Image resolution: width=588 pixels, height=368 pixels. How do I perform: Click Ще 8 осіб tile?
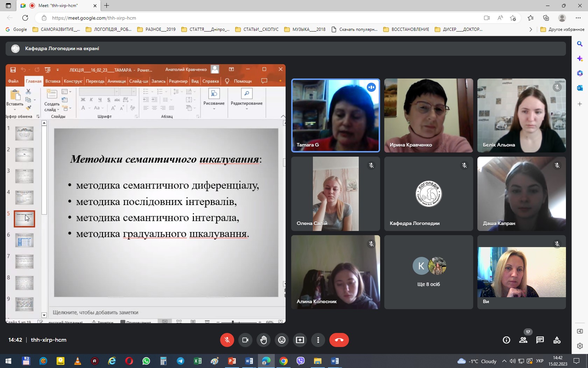pos(428,272)
